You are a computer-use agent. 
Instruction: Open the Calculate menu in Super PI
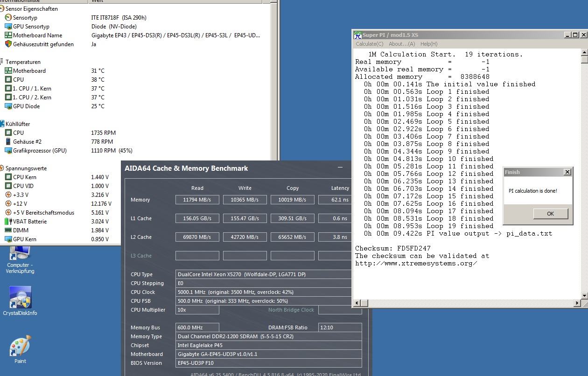coord(369,43)
